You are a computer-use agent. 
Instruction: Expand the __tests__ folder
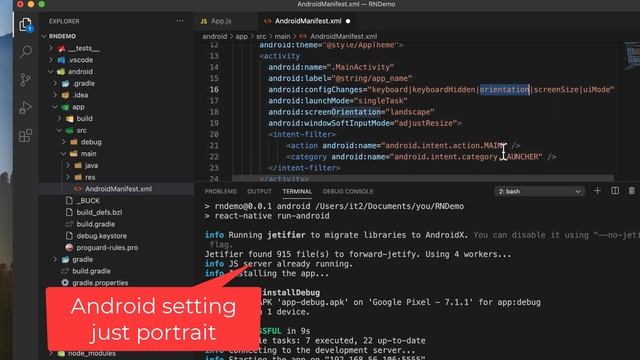point(51,48)
